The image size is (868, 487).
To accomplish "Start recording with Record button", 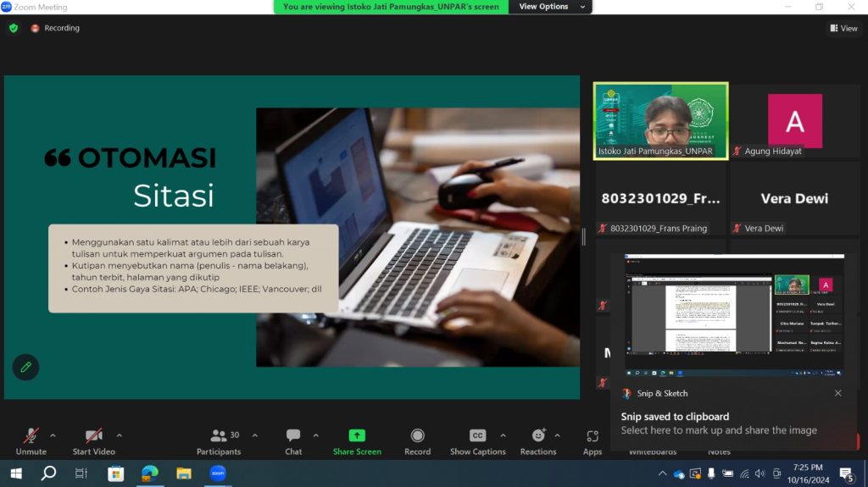I will pyautogui.click(x=417, y=441).
